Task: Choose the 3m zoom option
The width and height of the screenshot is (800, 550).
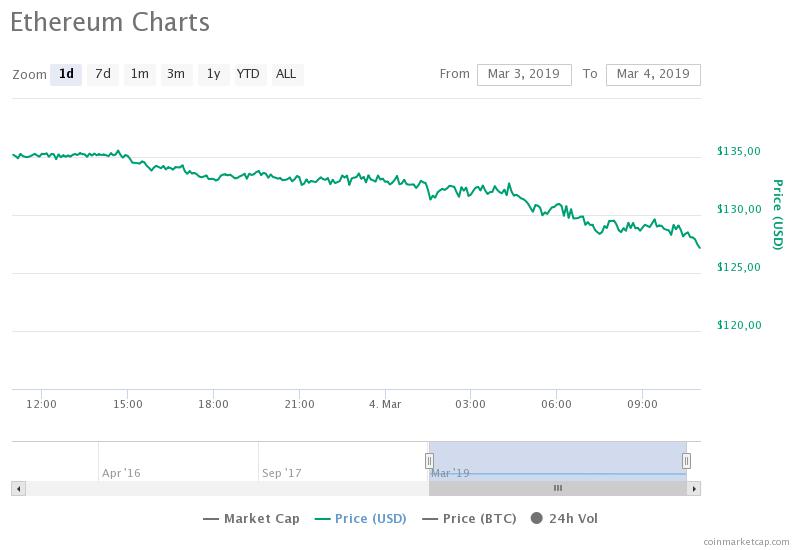Action: [176, 74]
